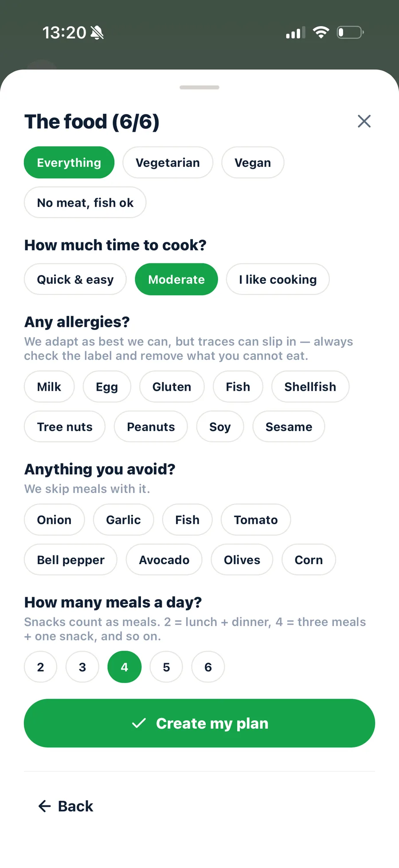This screenshot has width=399, height=868.
Task: Select I like cooking option
Action: [x=278, y=279]
